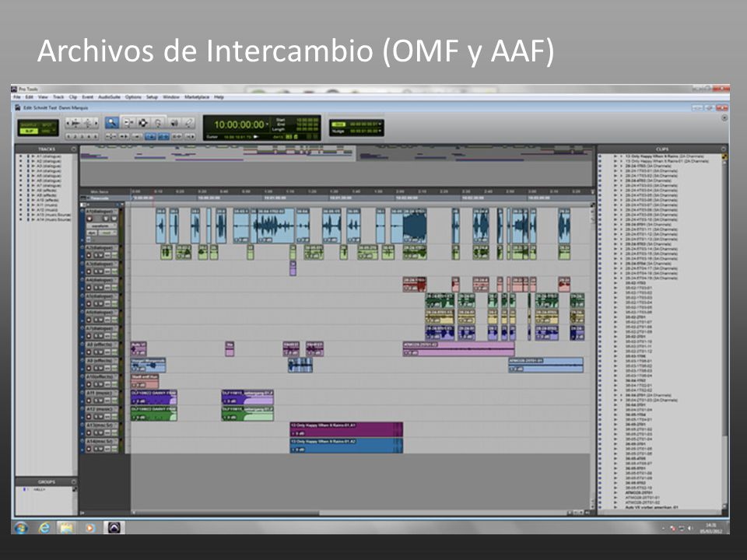
Task: Click the Link Timeline and Edit Selection button
Action: 164,137
